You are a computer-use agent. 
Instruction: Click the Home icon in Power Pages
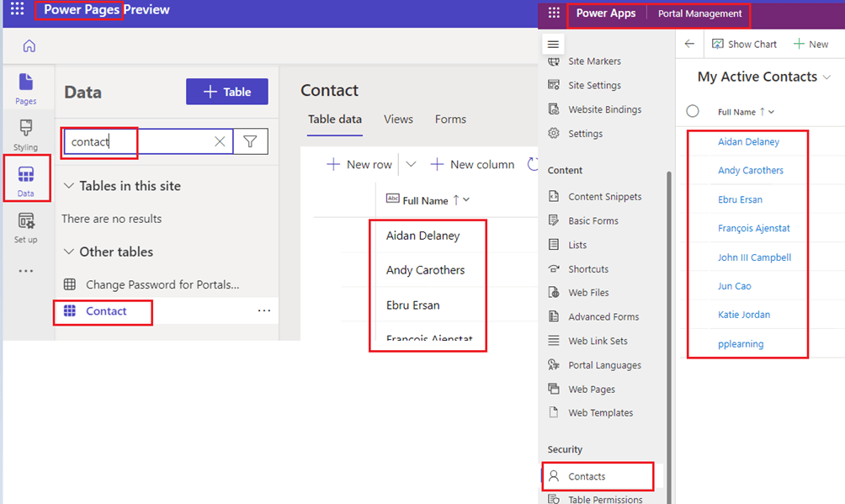coord(29,46)
